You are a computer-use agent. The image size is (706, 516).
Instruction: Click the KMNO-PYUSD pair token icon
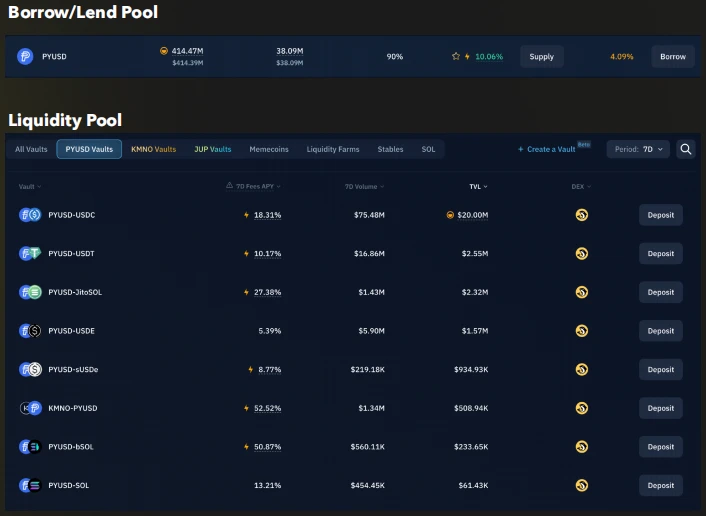(30, 408)
